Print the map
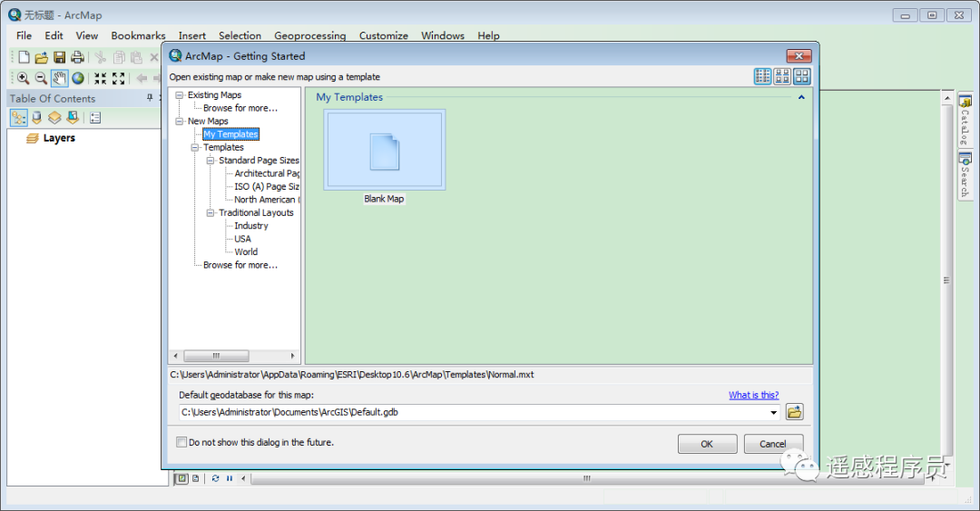 (x=77, y=57)
